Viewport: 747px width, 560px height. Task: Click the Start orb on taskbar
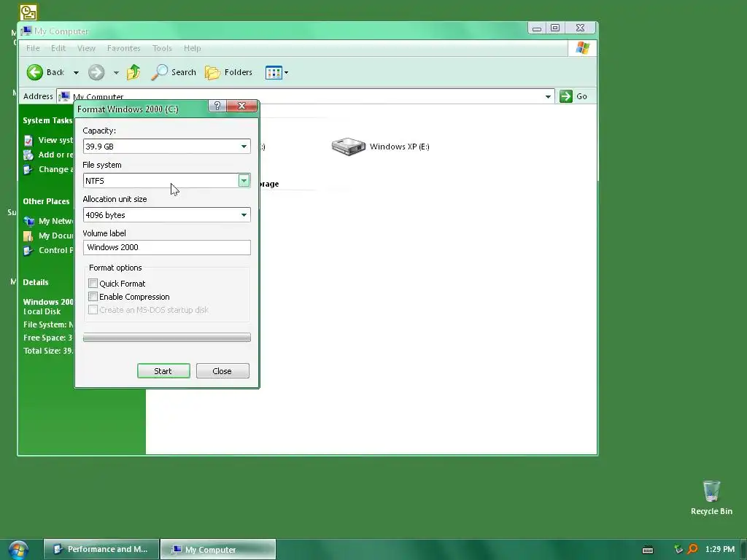18,550
